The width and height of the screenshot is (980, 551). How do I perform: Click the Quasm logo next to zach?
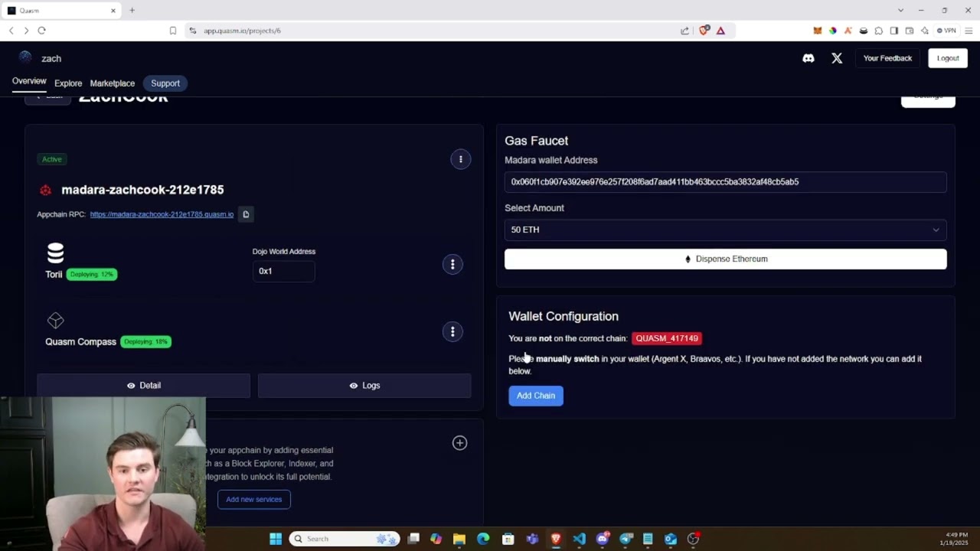pyautogui.click(x=25, y=57)
